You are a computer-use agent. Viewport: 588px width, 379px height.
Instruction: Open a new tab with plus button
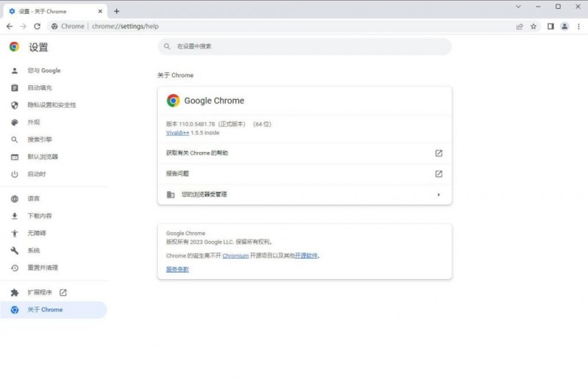[116, 11]
